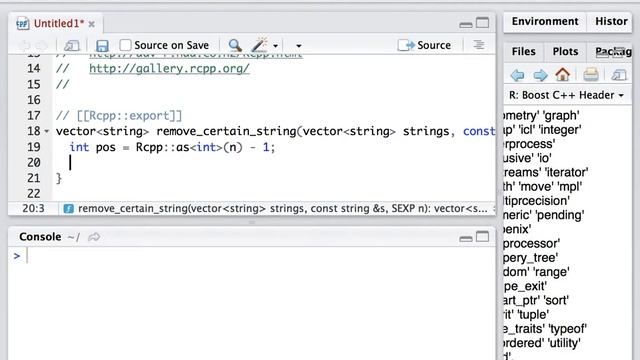The image size is (640, 360).
Task: Click the code tools wand icon
Action: (x=260, y=45)
